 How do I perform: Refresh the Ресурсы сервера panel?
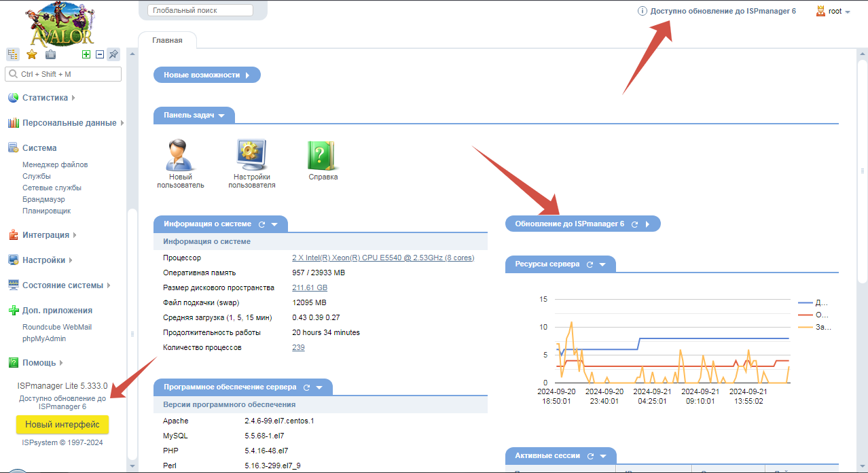point(590,264)
